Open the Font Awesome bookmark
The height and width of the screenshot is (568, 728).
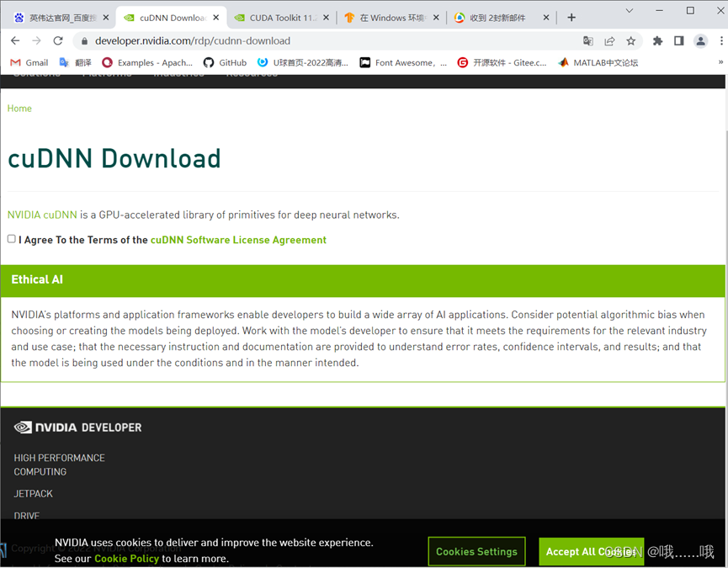tap(403, 62)
